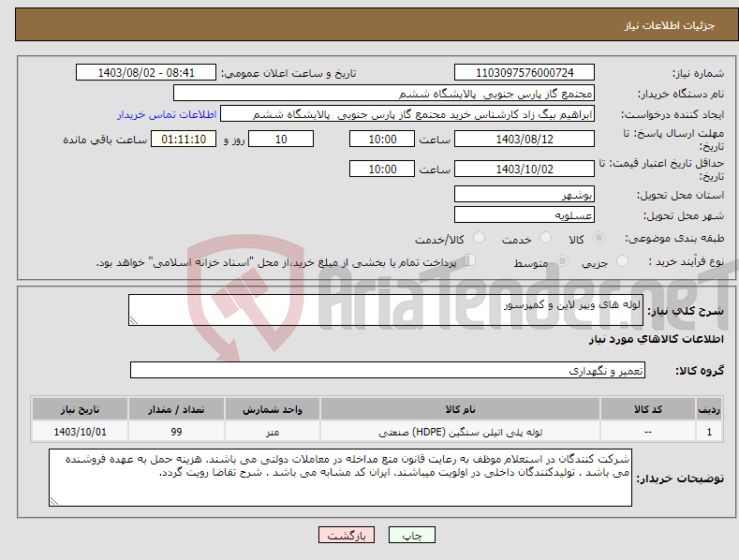Open the اطلاعات تماس خریدار link
Screen dimensions: 739x560
coord(167,114)
